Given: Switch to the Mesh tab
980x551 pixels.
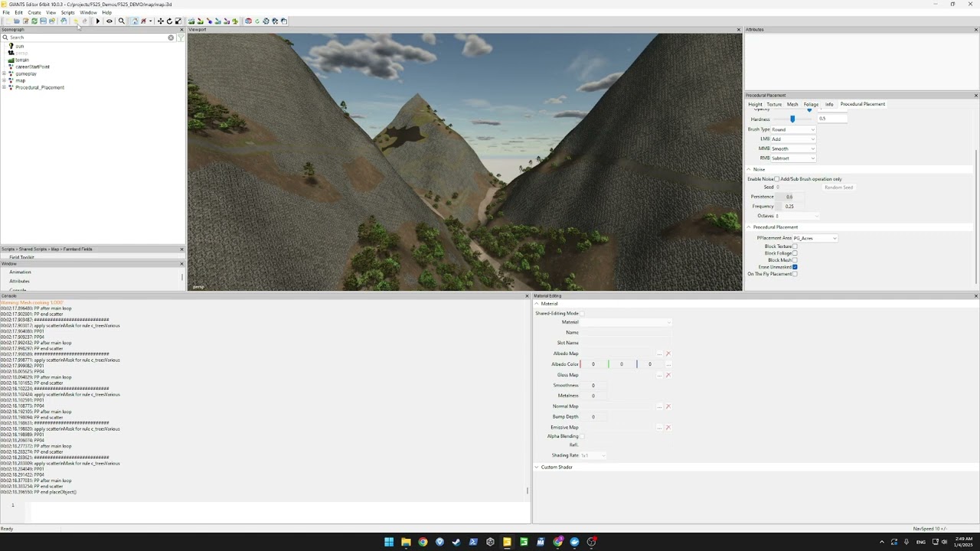Looking at the screenshot, I should [x=792, y=104].
